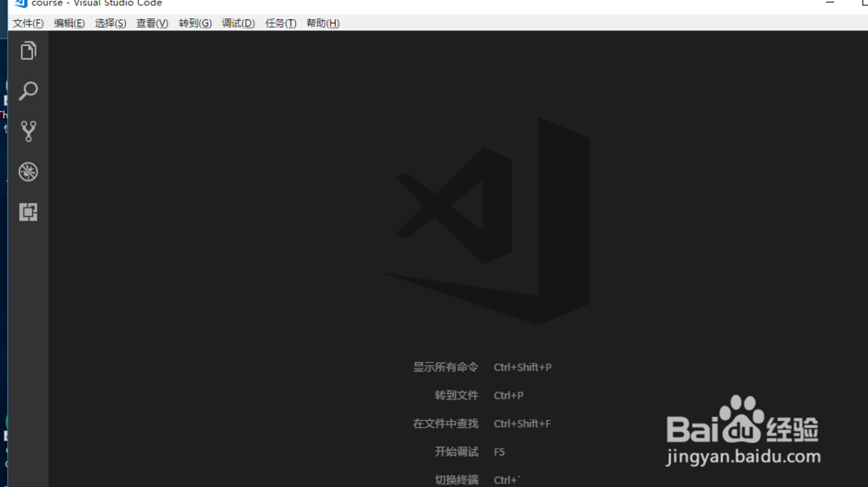The height and width of the screenshot is (487, 868).
Task: Open the 编辑(E) menu
Action: (x=69, y=23)
